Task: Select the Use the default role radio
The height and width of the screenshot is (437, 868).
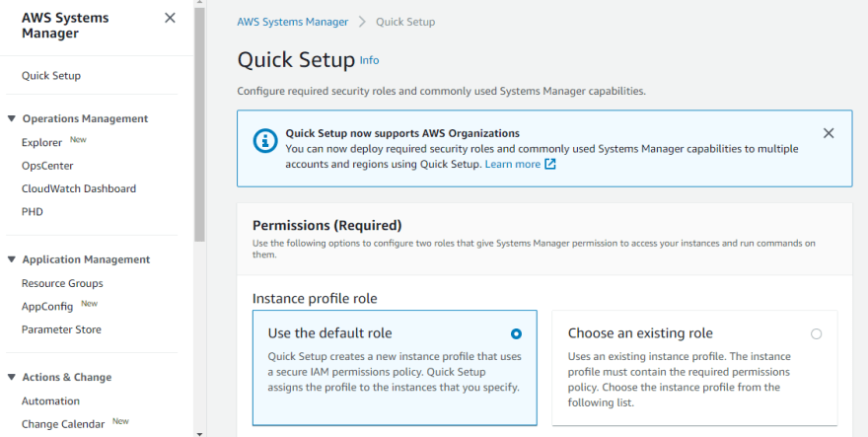Action: pos(516,334)
